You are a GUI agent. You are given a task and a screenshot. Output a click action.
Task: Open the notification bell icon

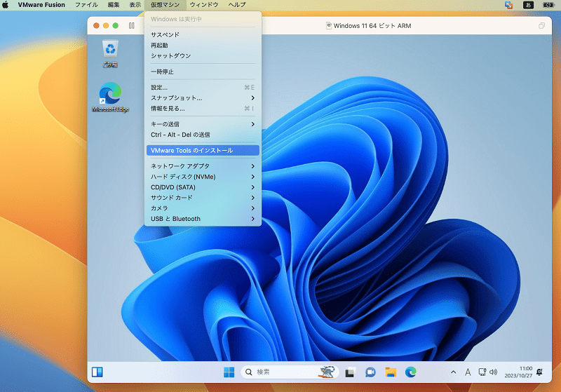click(539, 372)
